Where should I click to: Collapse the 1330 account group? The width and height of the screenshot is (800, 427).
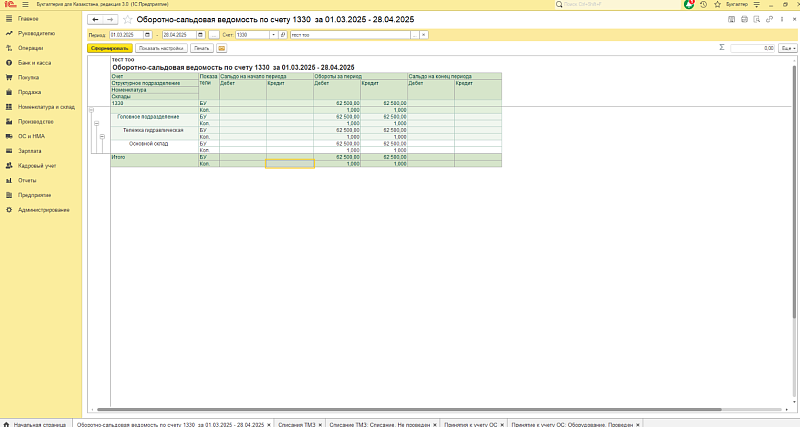[x=92, y=110]
